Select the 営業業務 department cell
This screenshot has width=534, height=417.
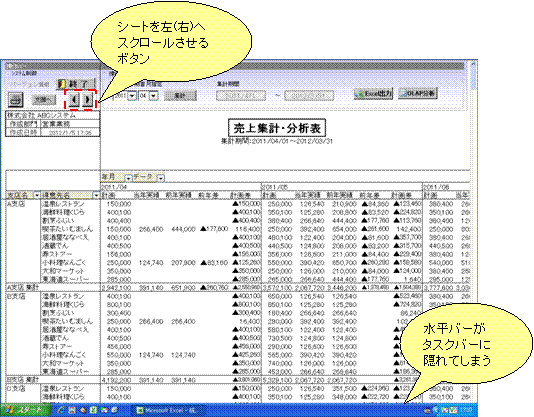tap(70, 124)
